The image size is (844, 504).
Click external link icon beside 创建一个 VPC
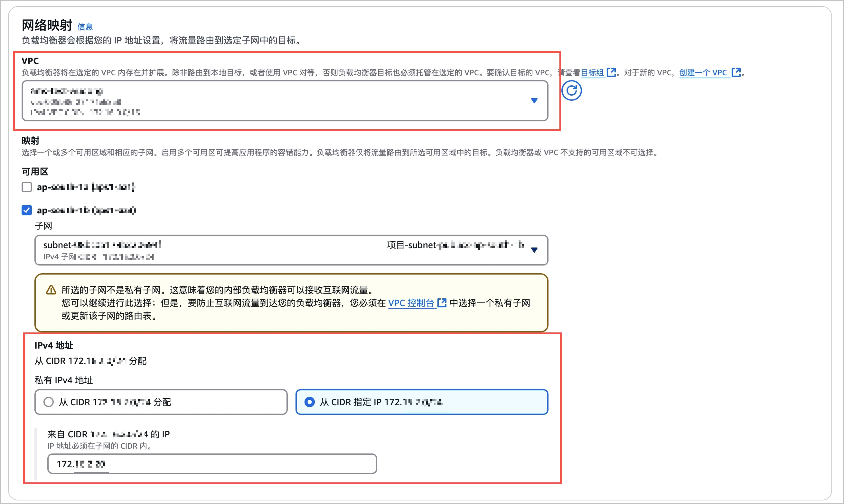(736, 72)
